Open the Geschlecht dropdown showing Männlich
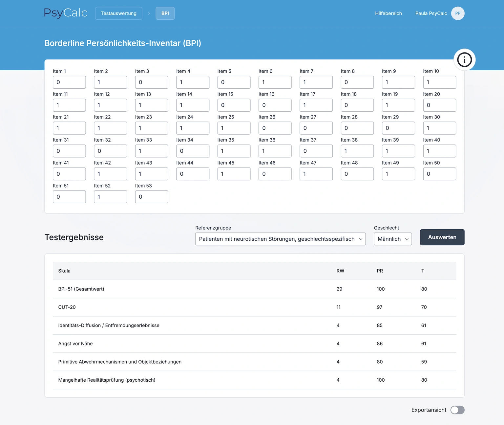504x425 pixels. (392, 239)
